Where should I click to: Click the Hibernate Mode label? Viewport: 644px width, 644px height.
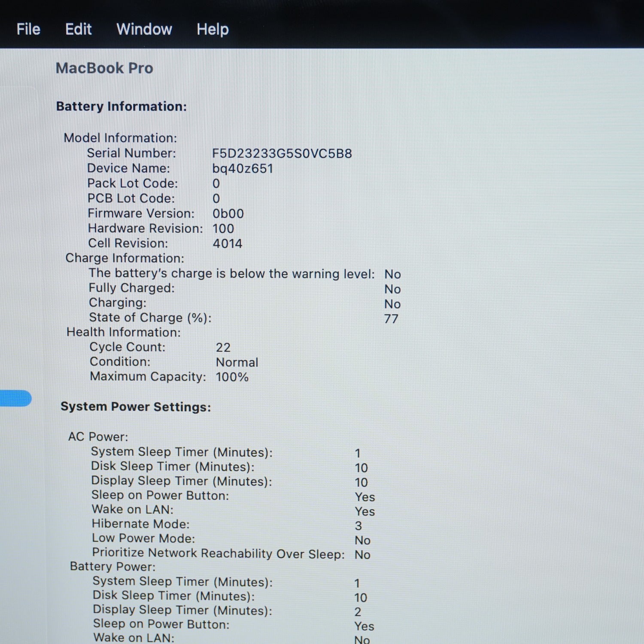coord(140,524)
